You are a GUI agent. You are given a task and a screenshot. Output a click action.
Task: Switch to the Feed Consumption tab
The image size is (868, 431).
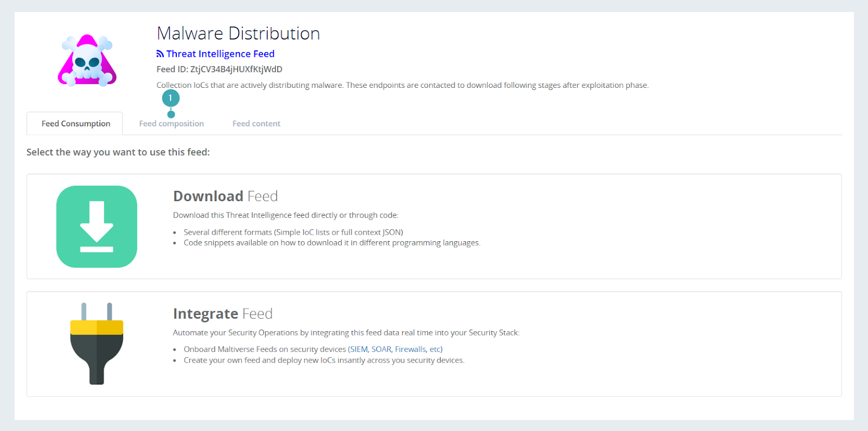pyautogui.click(x=75, y=124)
